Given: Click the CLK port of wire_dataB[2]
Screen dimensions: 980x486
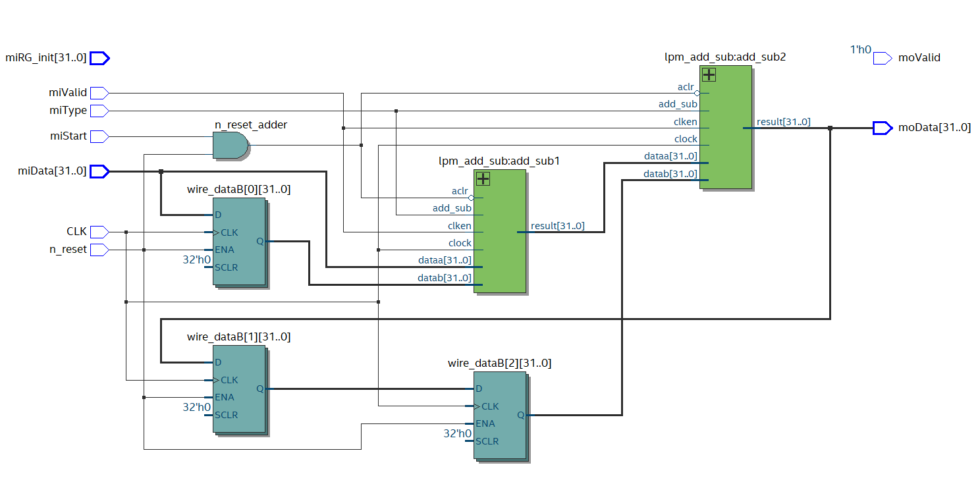Looking at the screenshot, I should (490, 406).
